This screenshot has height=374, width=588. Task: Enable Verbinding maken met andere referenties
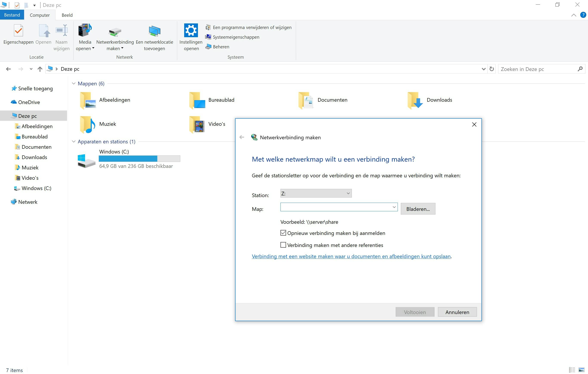[283, 245]
